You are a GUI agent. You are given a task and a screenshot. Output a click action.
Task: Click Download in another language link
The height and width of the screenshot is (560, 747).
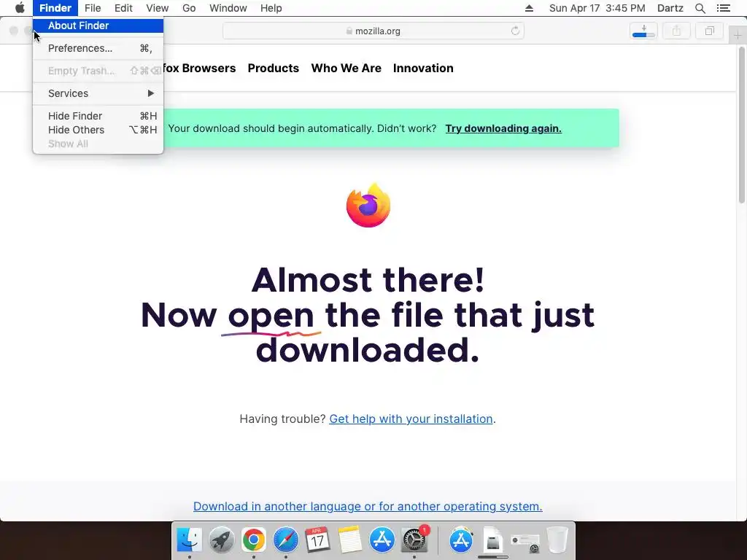click(x=368, y=506)
